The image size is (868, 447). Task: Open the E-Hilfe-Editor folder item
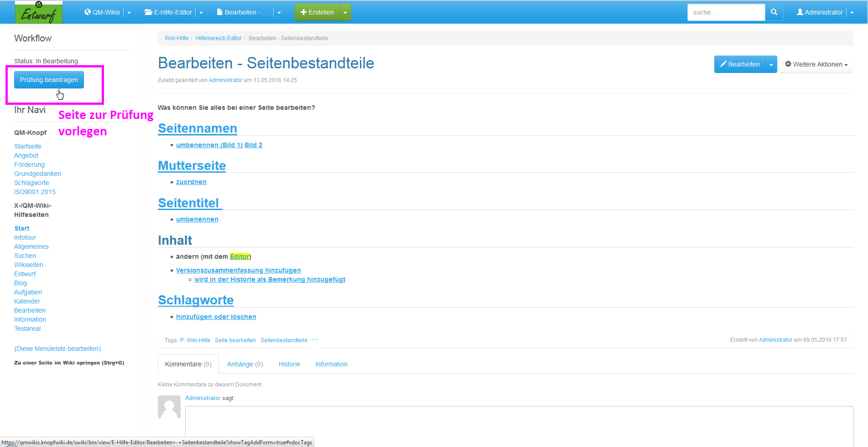click(168, 12)
